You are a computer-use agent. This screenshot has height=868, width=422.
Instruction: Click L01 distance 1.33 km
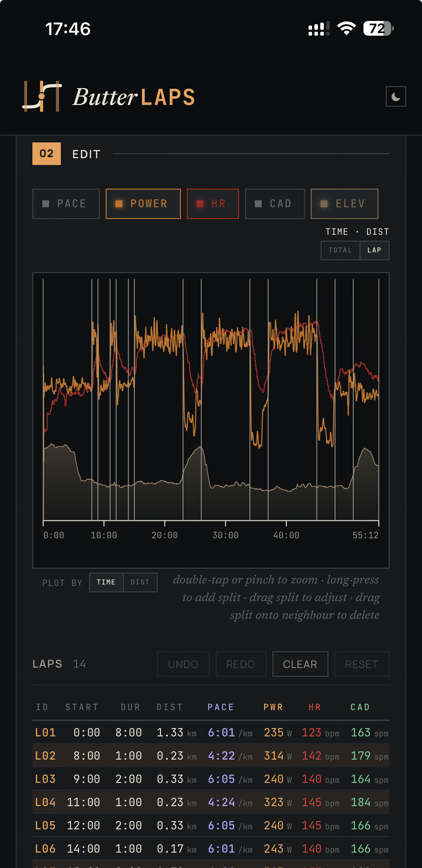click(177, 732)
